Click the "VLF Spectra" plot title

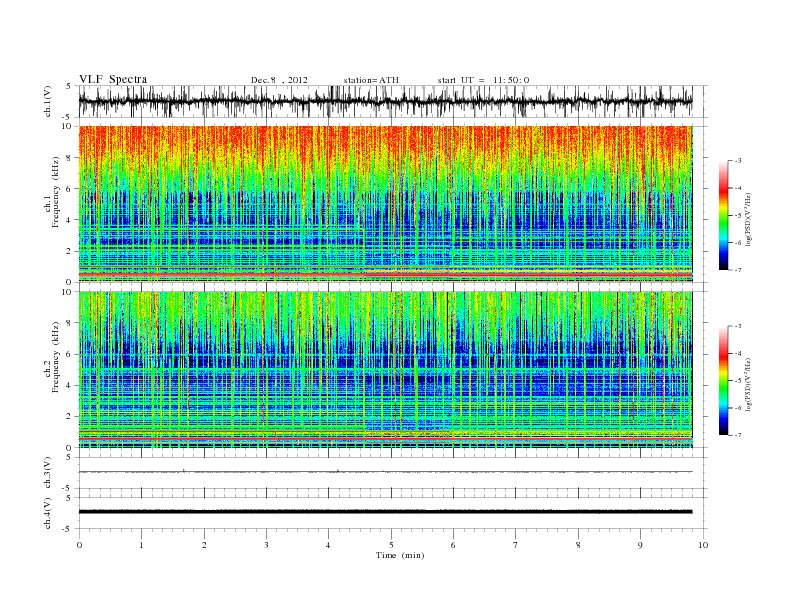click(x=113, y=79)
